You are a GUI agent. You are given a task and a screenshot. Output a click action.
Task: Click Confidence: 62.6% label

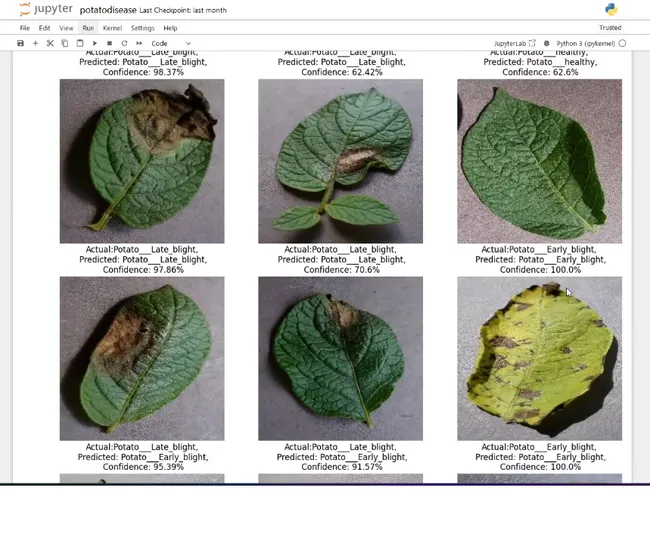[x=541, y=72]
